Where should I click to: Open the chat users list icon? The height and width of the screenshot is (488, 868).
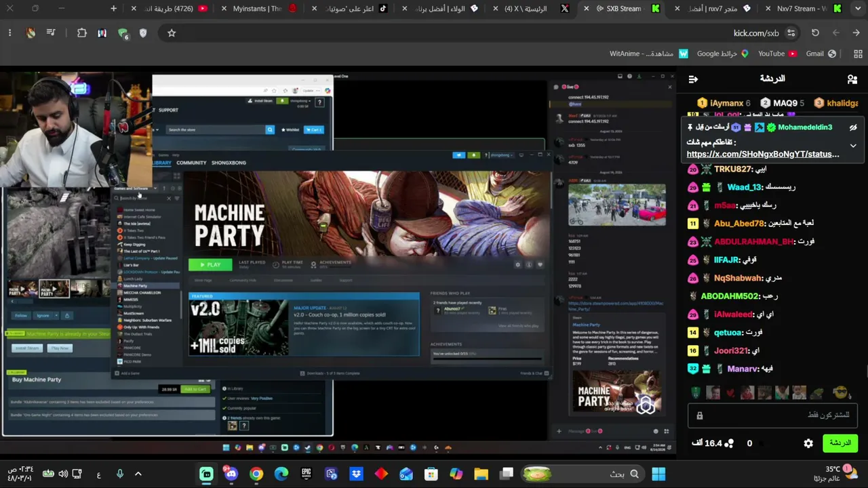point(852,79)
